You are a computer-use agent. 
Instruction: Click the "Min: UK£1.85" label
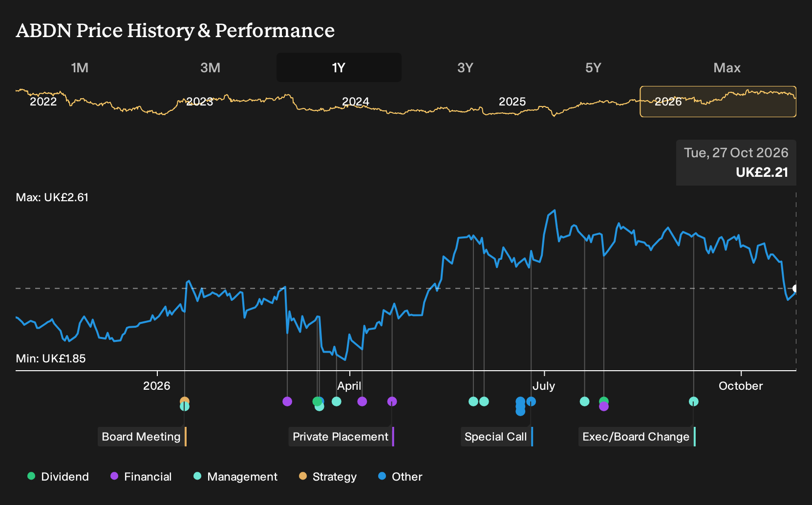click(51, 358)
